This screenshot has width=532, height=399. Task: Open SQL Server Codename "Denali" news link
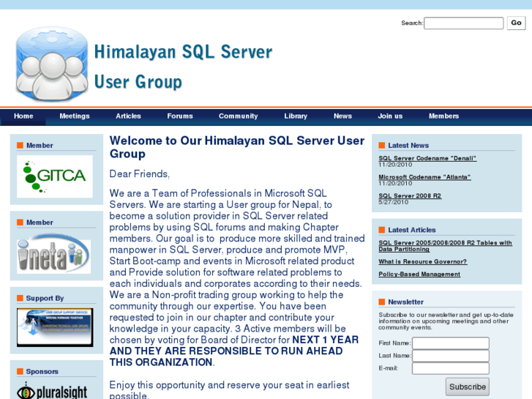coord(427,158)
